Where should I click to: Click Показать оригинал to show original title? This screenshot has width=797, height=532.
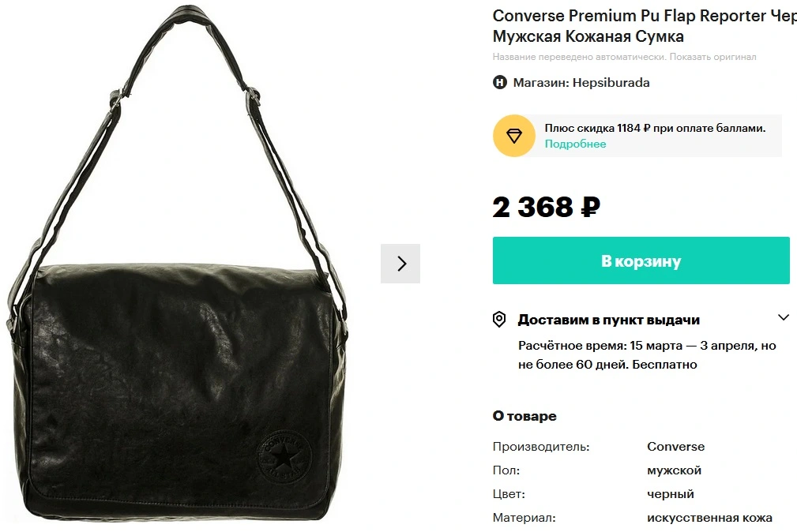tap(712, 57)
